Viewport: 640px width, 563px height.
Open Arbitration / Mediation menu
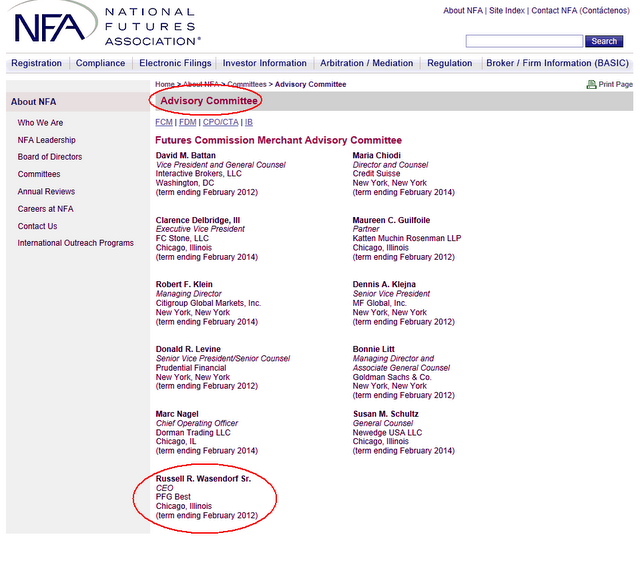tap(367, 63)
